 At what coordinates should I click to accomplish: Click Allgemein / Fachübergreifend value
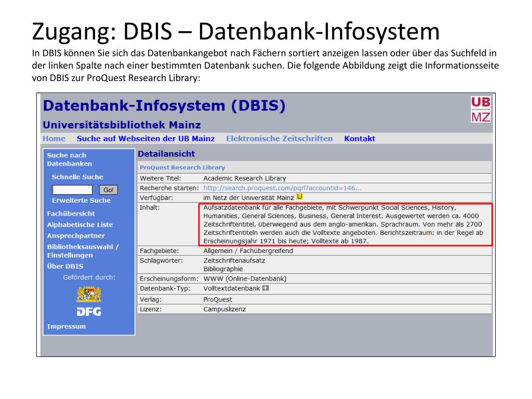pyautogui.click(x=248, y=251)
